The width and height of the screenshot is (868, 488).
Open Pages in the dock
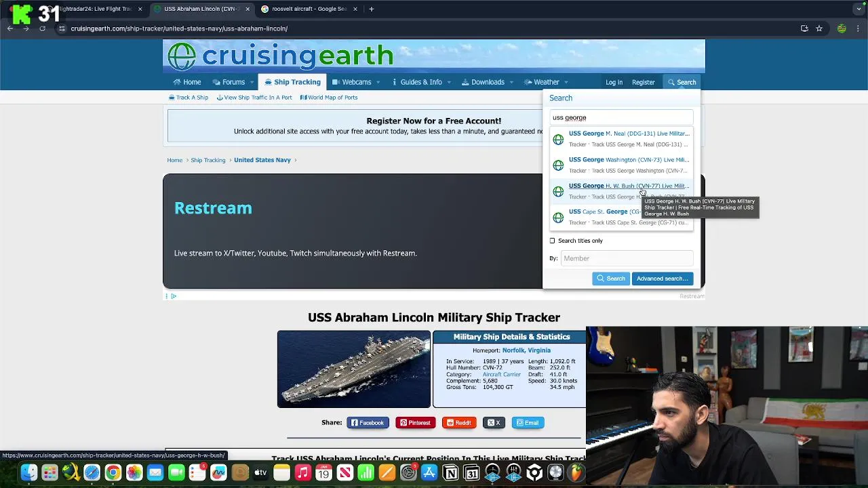tap(387, 472)
